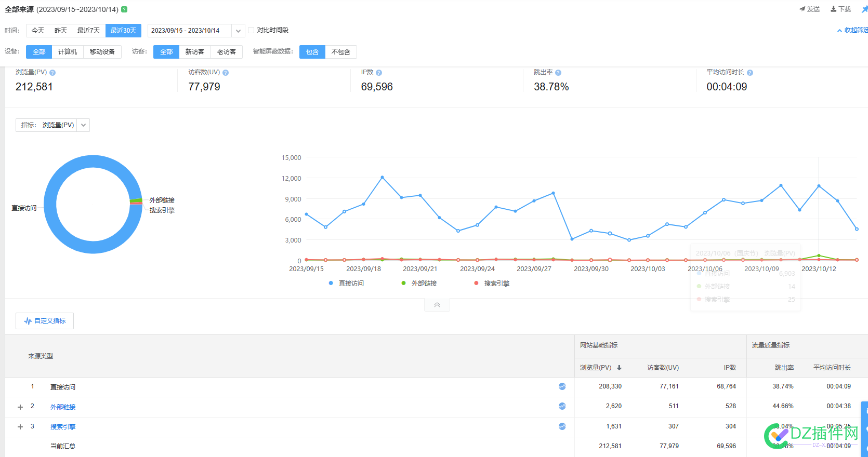Click the 212,581 PV summary value
This screenshot has height=457, width=868.
tap(34, 87)
